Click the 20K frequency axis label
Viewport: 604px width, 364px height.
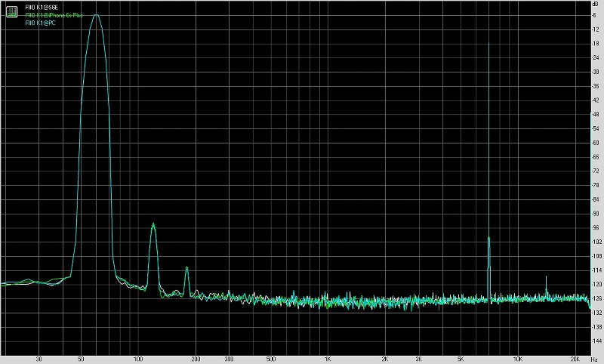(x=575, y=359)
